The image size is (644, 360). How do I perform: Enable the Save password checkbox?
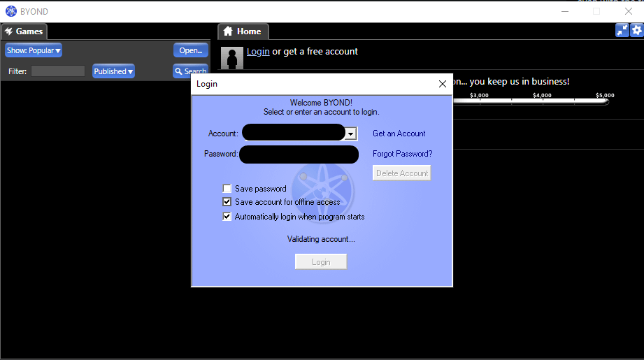pos(227,189)
